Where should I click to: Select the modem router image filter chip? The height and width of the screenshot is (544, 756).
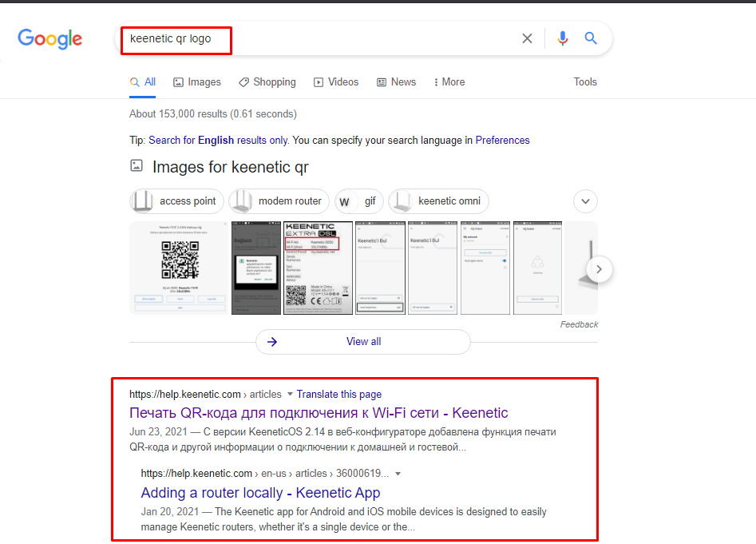(279, 201)
